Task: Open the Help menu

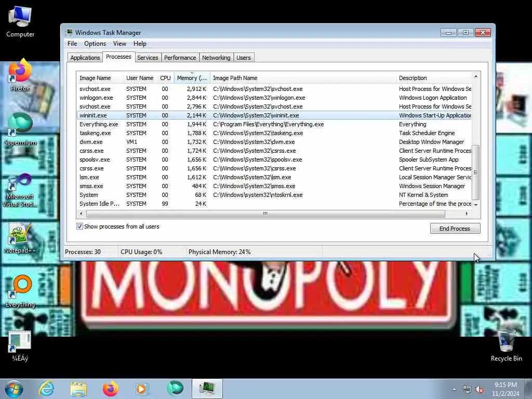Action: pyautogui.click(x=140, y=44)
